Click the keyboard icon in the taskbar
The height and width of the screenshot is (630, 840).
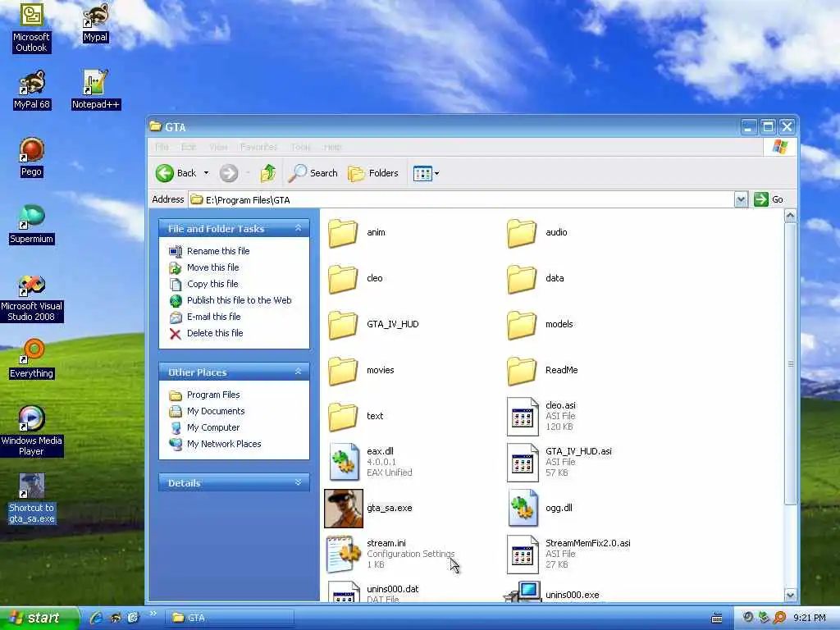point(717,619)
